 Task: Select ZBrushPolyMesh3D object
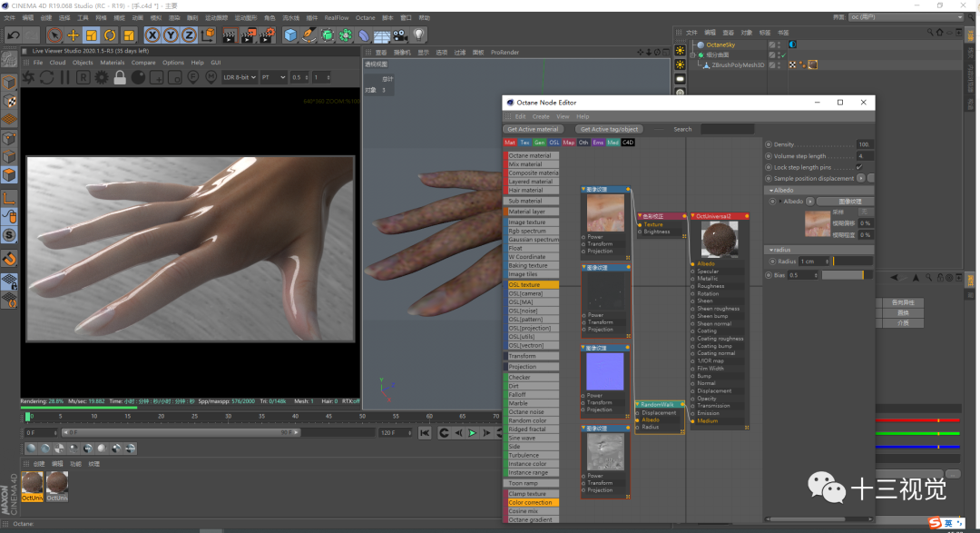(738, 65)
